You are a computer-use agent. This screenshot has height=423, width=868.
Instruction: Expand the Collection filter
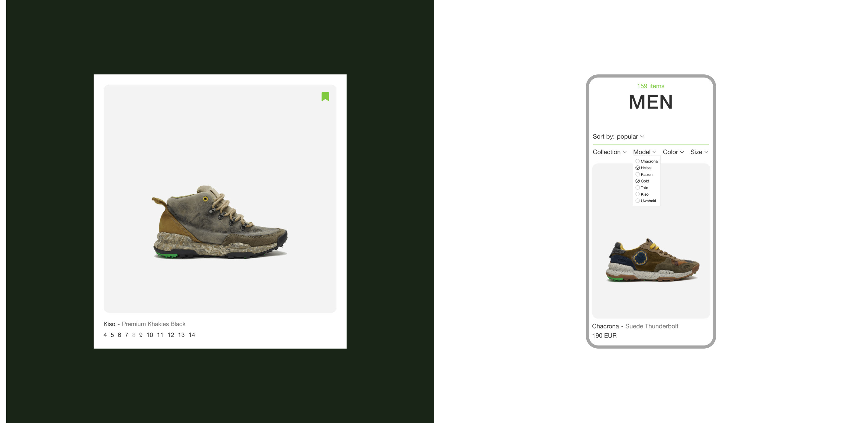point(609,152)
